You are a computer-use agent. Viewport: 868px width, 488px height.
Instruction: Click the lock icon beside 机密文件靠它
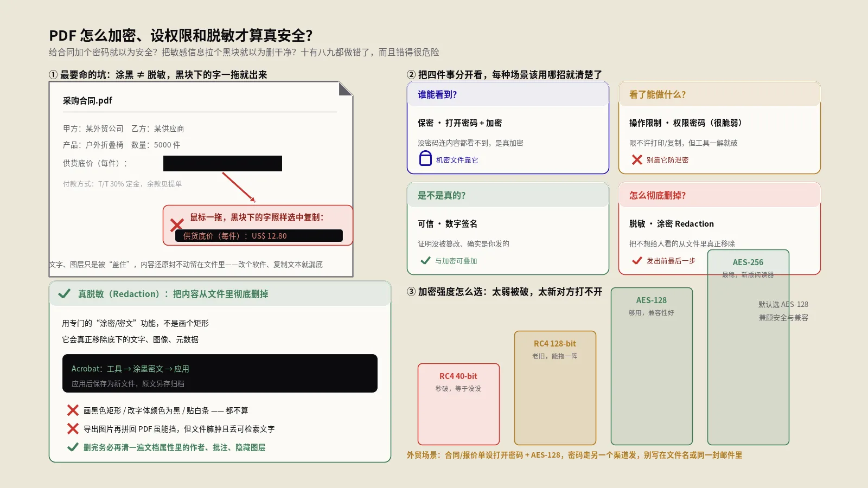click(426, 158)
